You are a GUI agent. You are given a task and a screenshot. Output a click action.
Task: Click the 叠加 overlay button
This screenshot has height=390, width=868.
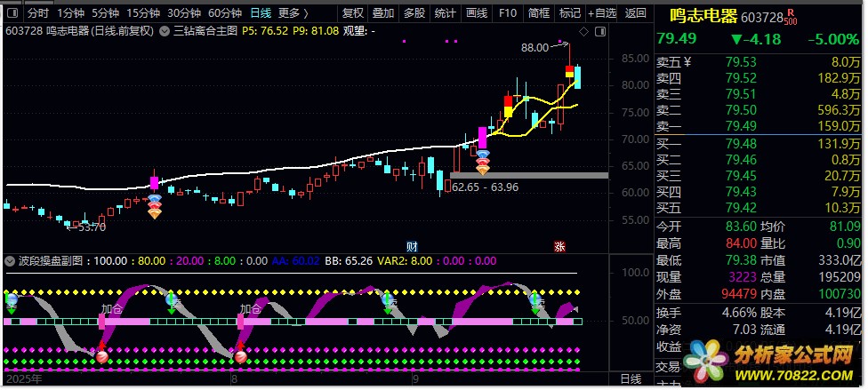(383, 12)
